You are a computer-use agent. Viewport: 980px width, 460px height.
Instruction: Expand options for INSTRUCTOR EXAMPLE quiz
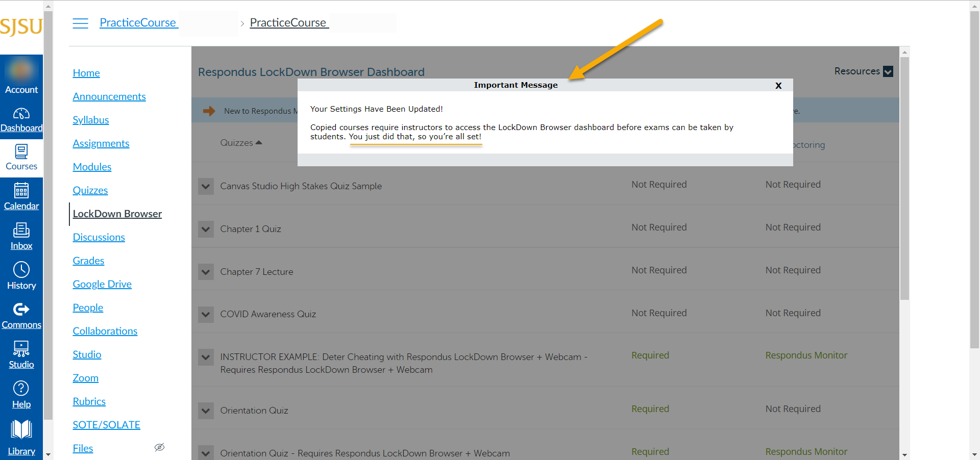[x=206, y=357]
